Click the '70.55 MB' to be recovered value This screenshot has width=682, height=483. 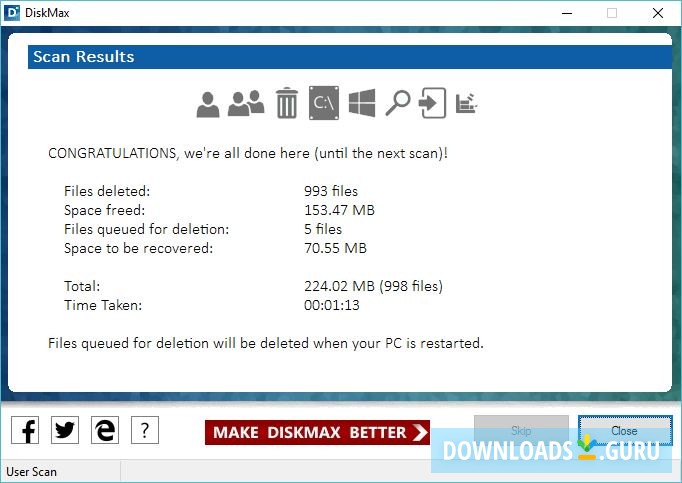pyautogui.click(x=335, y=248)
